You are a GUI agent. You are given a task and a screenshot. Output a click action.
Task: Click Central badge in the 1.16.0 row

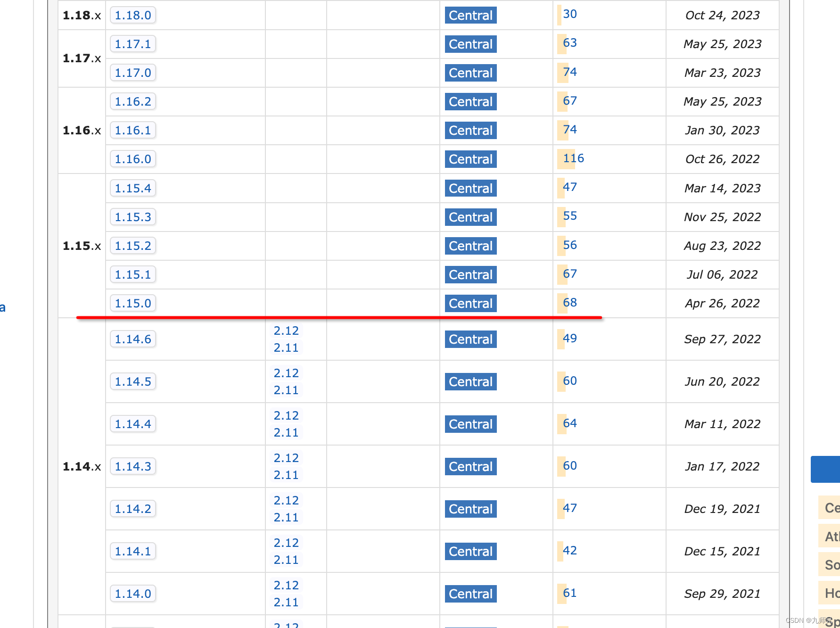tap(470, 159)
